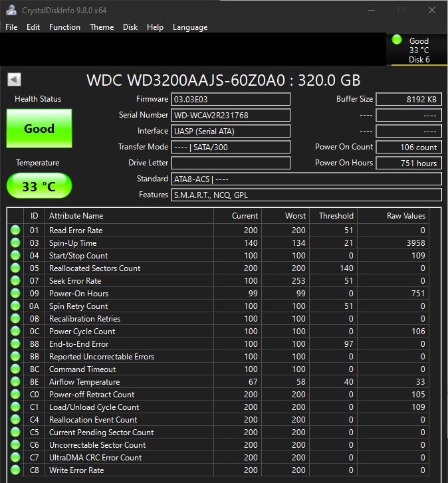
Task: Click the Interface field UASP (Serial ATA)
Action: [231, 132]
